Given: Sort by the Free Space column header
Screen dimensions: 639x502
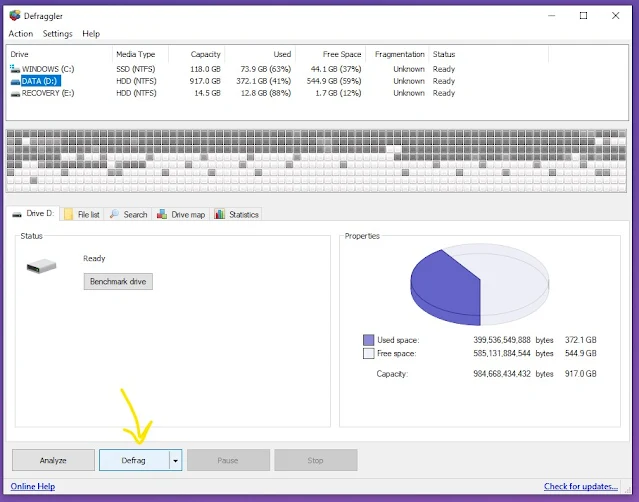Looking at the screenshot, I should [331, 54].
